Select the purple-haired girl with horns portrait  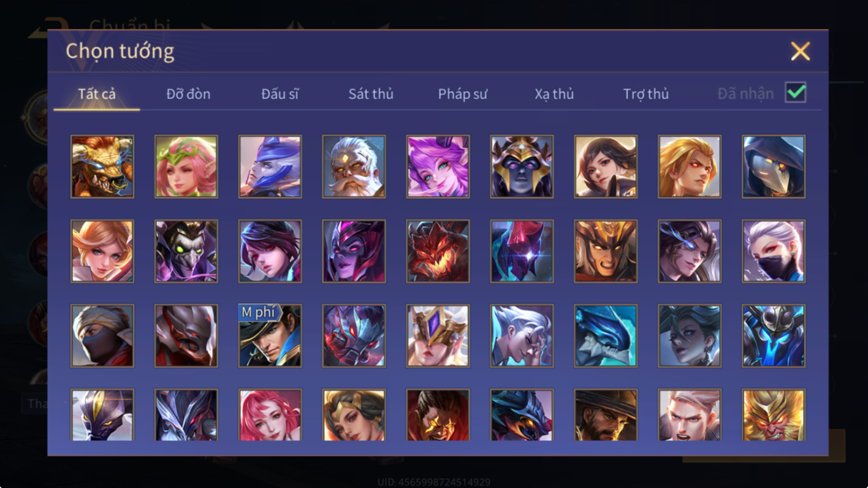[438, 167]
